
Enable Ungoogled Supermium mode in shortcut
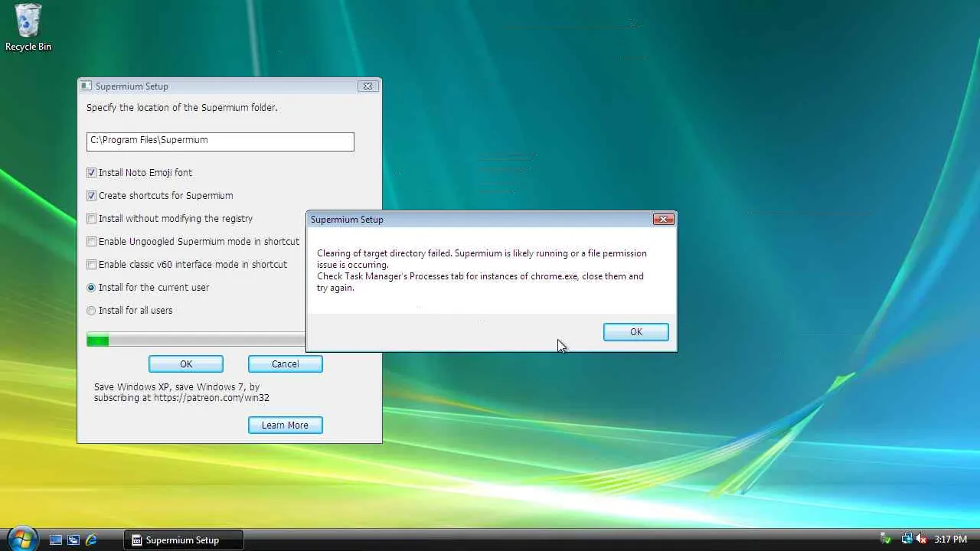(92, 242)
